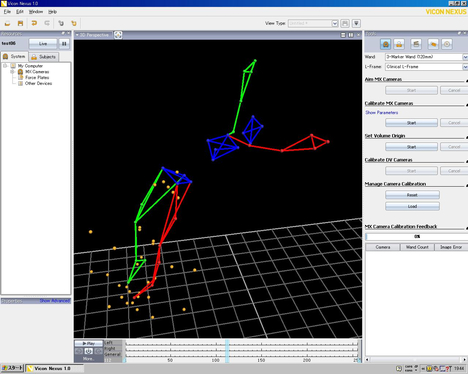
Task: Click the left arrow of the Tools scrollbar
Action: [x=367, y=360]
